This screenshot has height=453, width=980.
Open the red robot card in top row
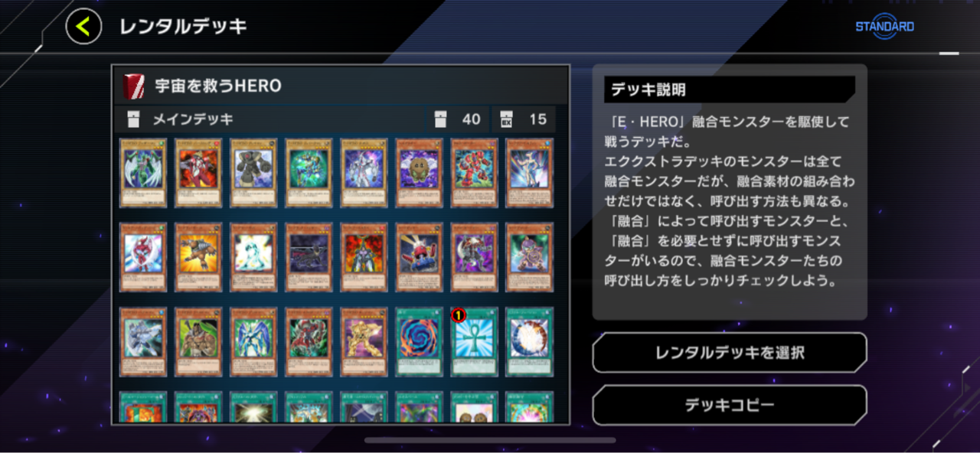474,173
